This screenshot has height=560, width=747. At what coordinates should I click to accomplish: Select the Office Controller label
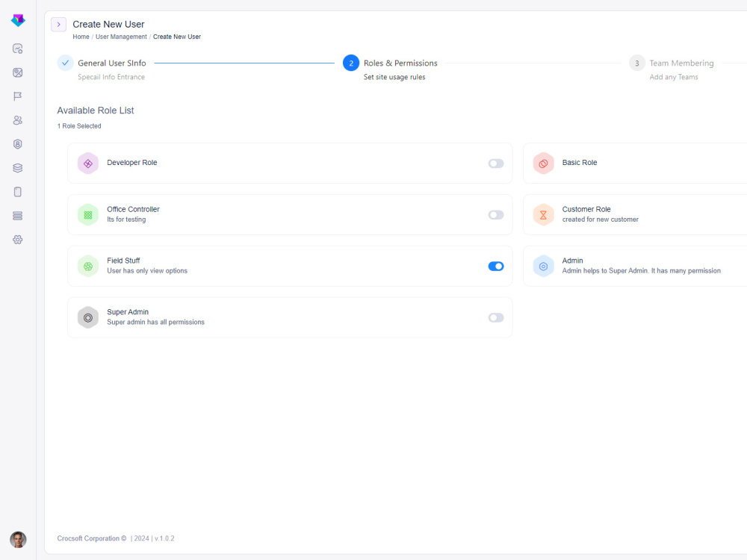[133, 209]
